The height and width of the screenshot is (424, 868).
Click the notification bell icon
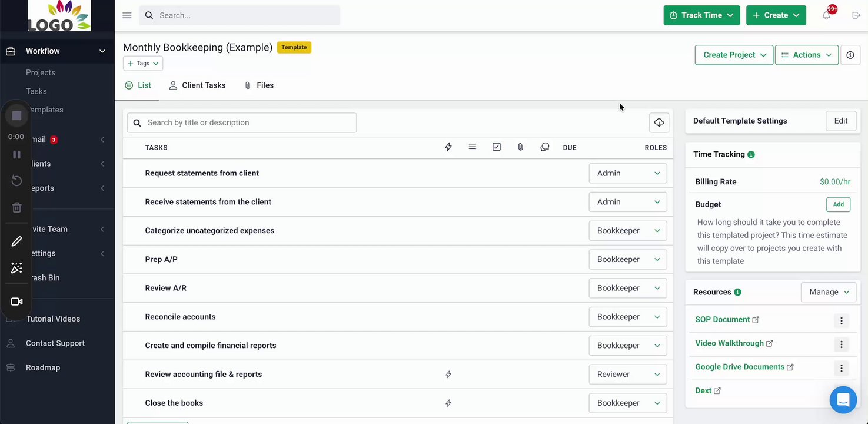[x=826, y=15]
